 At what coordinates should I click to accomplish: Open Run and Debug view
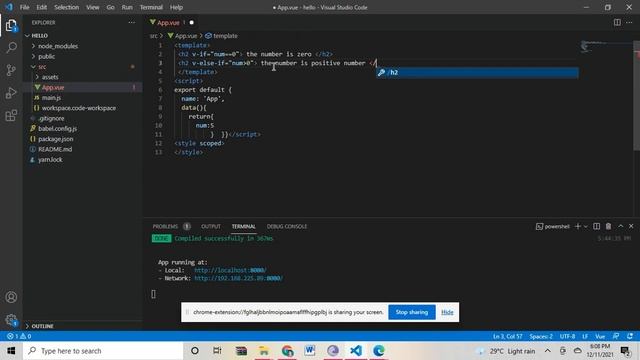[x=11, y=93]
